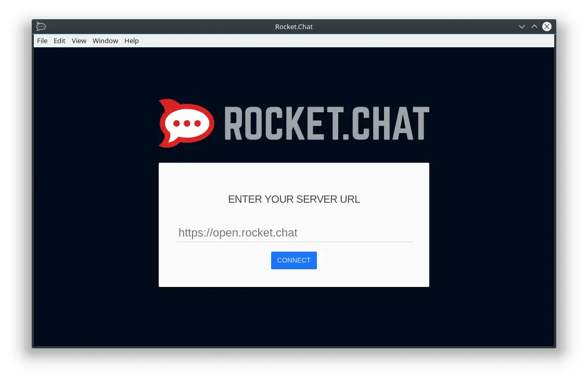Click the red Rocket.Chat speech bubble logo
The height and width of the screenshot is (380, 588).
pos(186,123)
